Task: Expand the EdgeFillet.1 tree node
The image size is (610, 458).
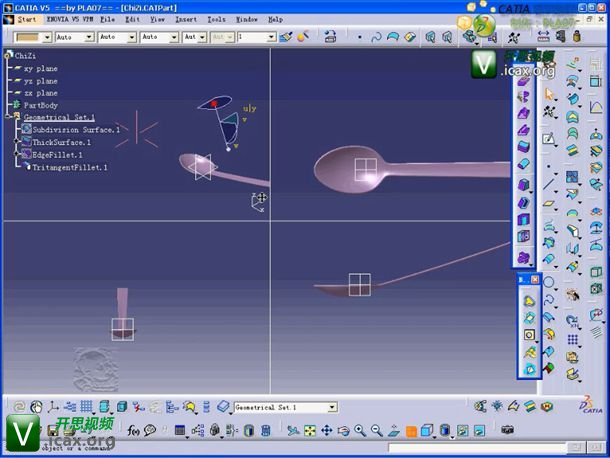Action: pyautogui.click(x=18, y=155)
